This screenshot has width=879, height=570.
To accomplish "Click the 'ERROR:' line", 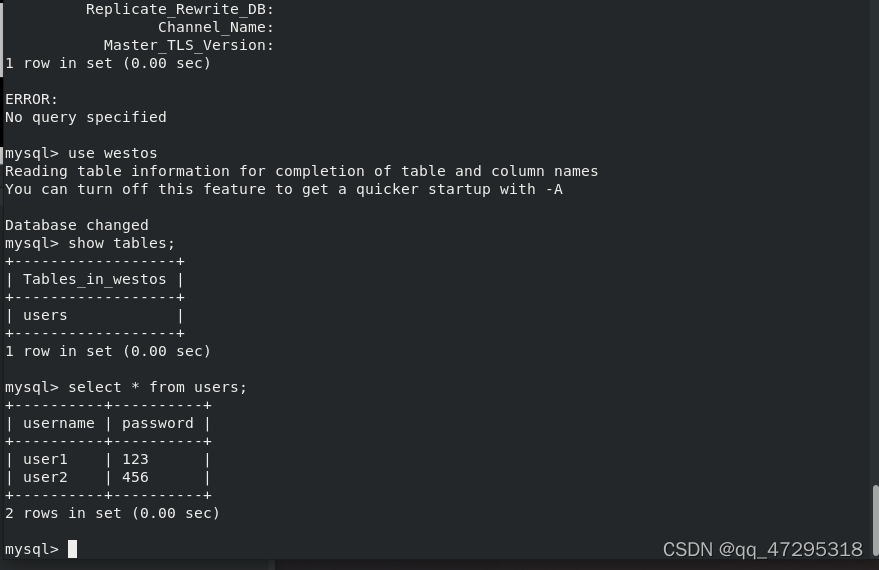I will [x=31, y=99].
